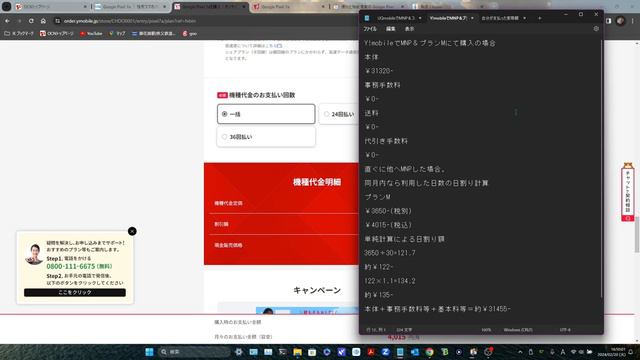This screenshot has height=360, width=640.
Task: Open Google Chrome from taskbar
Action: tap(429, 352)
